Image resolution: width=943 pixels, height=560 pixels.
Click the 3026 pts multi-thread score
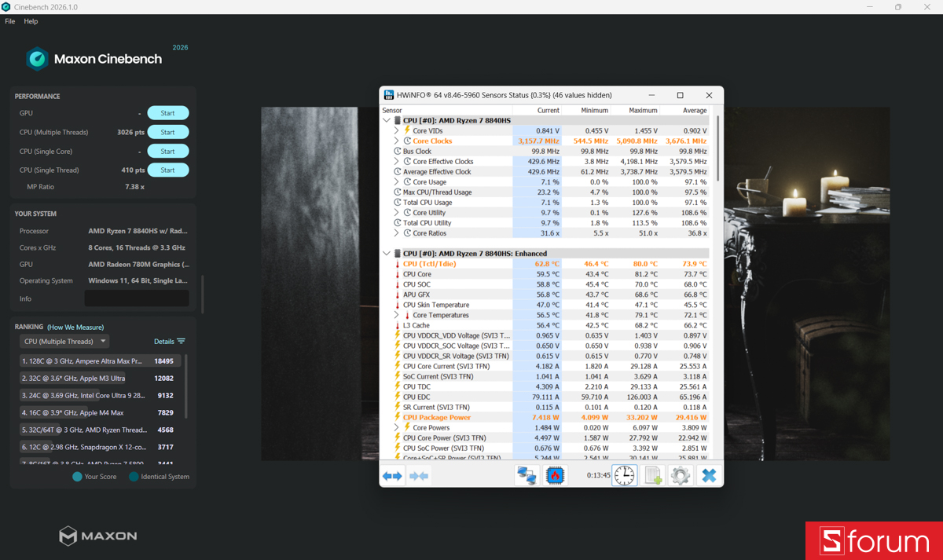point(130,132)
